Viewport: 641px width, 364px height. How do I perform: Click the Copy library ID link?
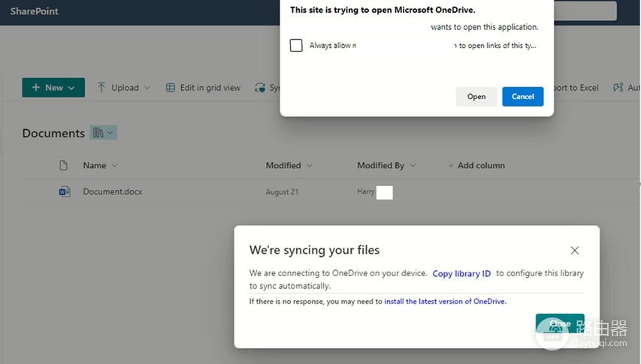click(461, 273)
